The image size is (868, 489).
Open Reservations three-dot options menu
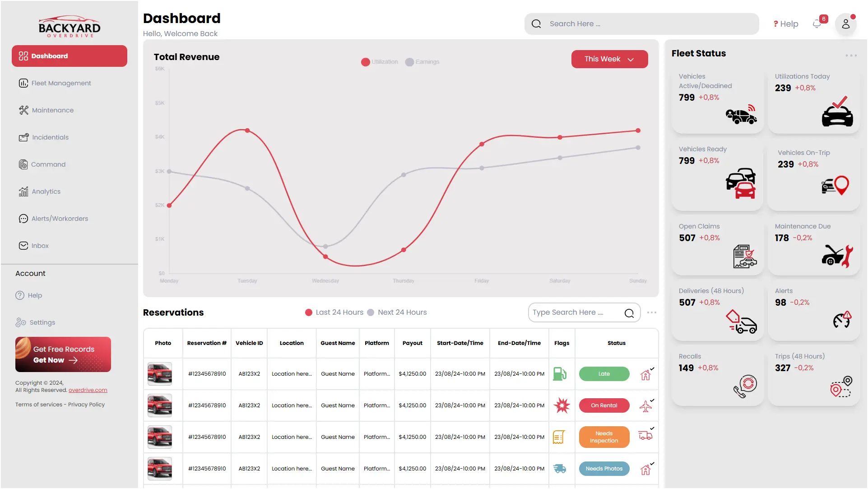click(651, 312)
